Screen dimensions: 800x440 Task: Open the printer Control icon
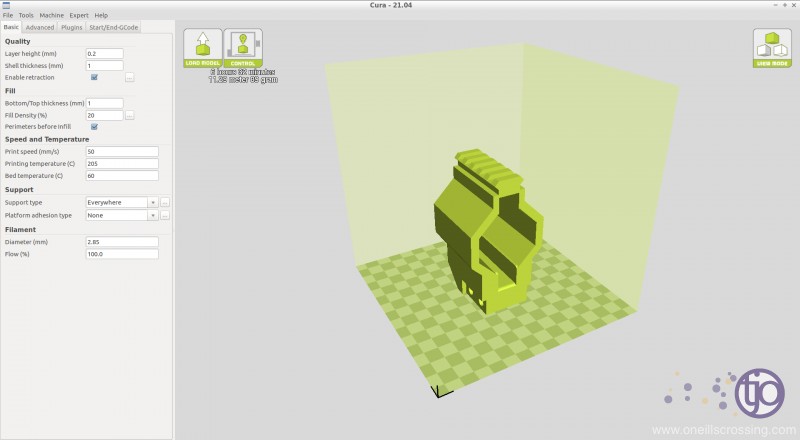[x=243, y=48]
